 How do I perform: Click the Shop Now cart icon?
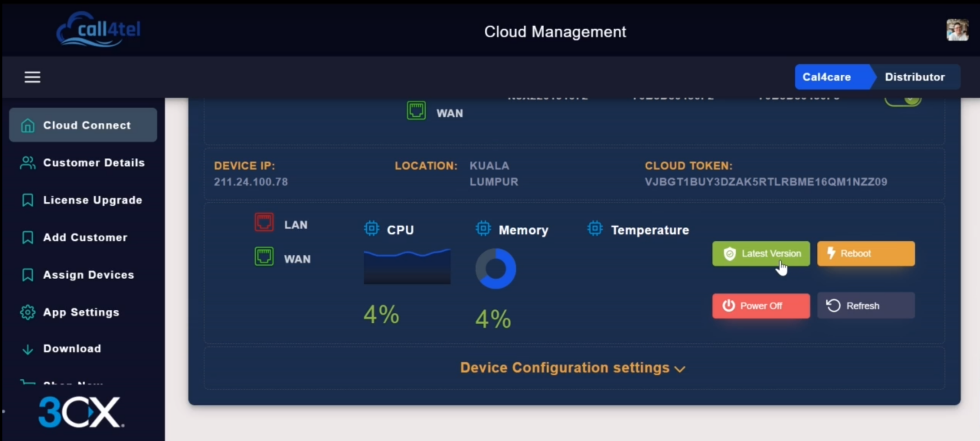pyautogui.click(x=27, y=383)
